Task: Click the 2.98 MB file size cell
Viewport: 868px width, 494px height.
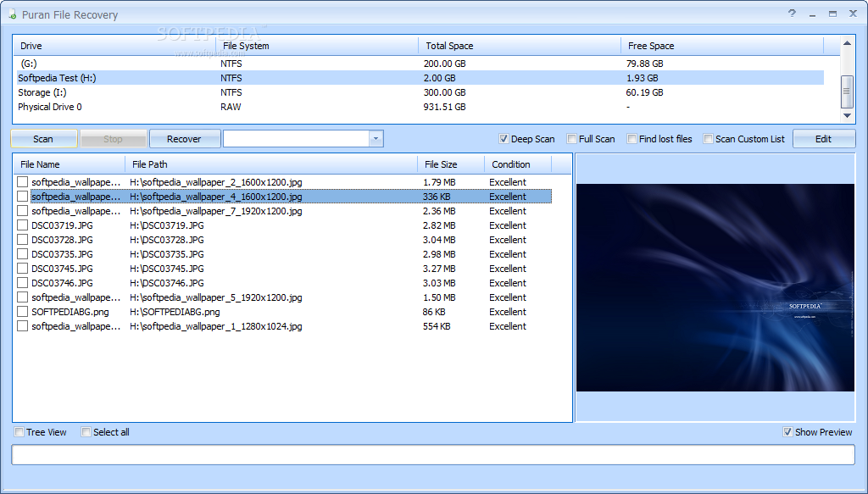Action: coord(440,254)
